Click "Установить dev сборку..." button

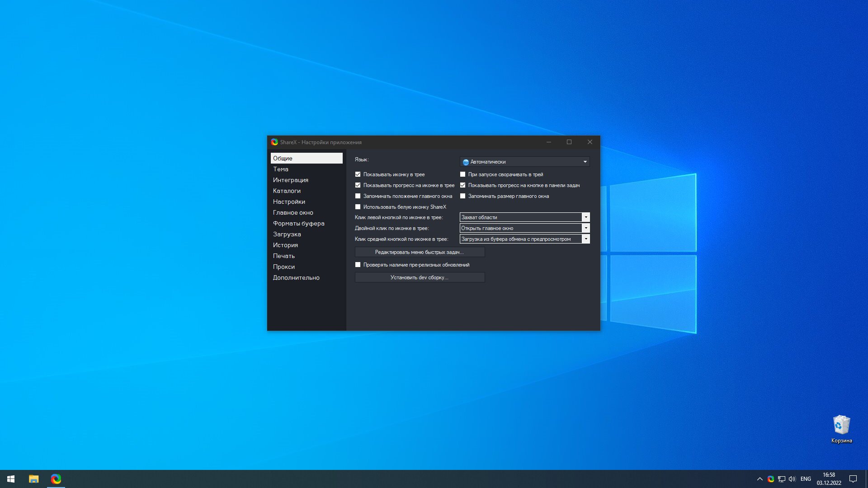tap(420, 277)
